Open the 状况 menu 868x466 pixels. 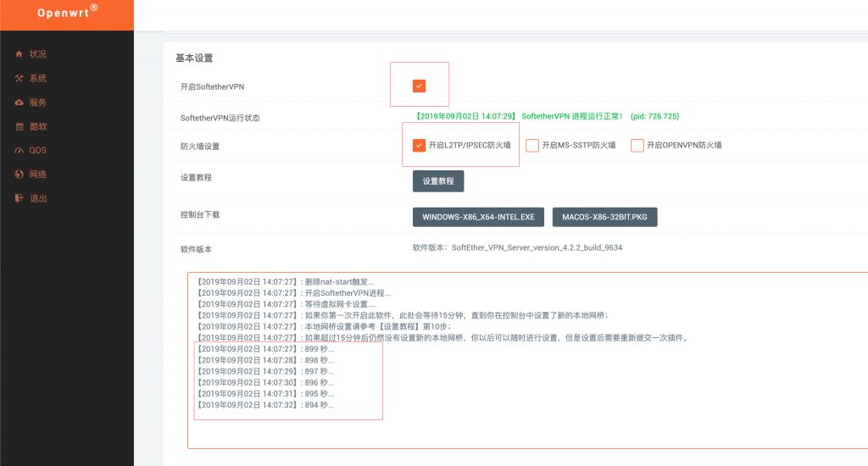point(37,53)
